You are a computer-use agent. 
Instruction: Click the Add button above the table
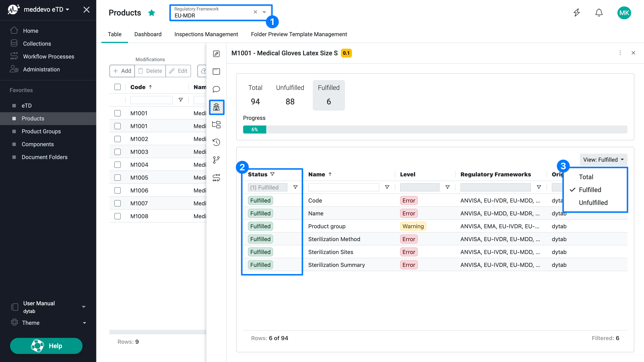[122, 71]
